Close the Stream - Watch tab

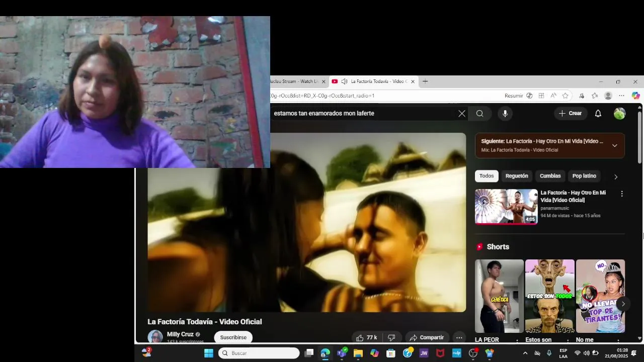tap(324, 81)
